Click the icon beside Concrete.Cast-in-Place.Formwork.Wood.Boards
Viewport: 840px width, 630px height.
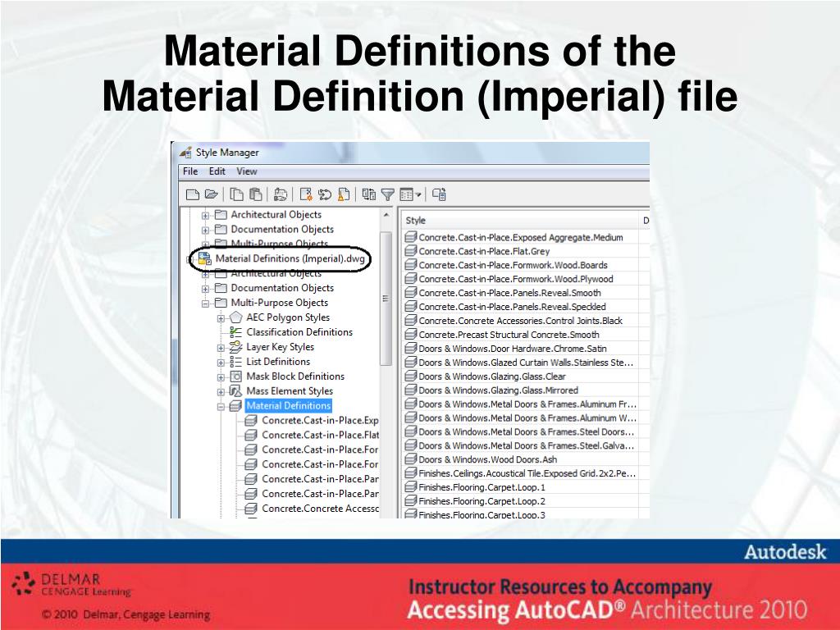(411, 265)
